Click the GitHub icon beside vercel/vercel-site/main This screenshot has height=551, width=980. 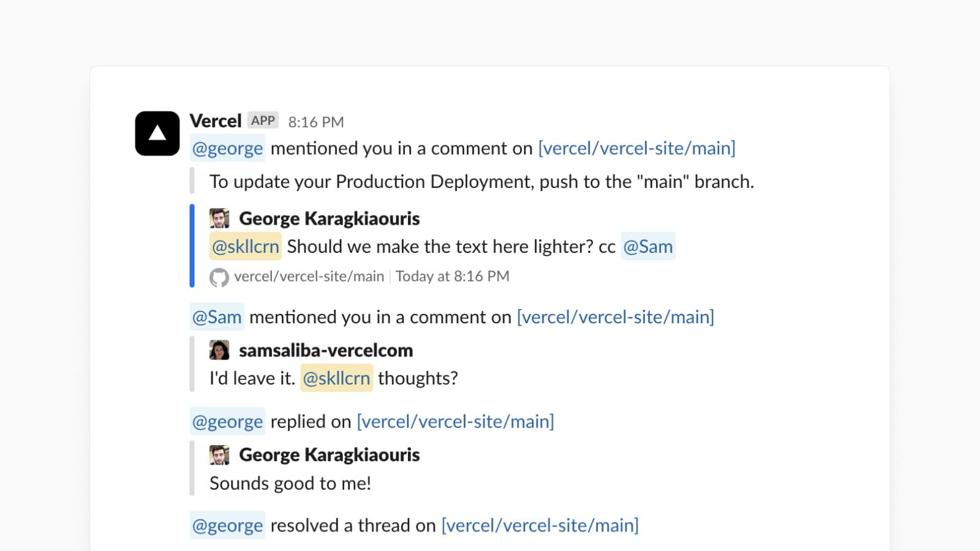pos(219,277)
